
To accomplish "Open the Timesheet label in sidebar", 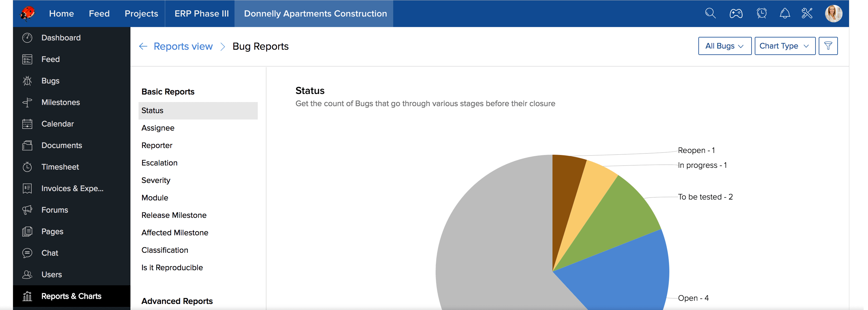I will 60,167.
